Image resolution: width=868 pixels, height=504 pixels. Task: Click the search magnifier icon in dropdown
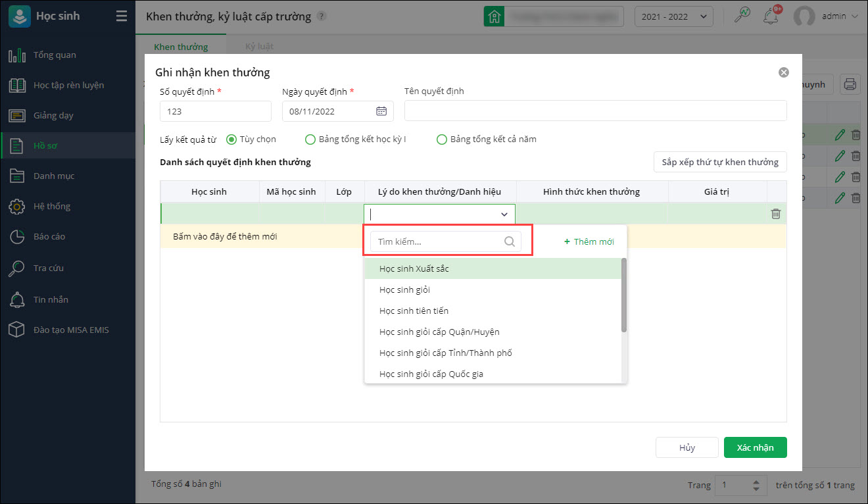510,241
